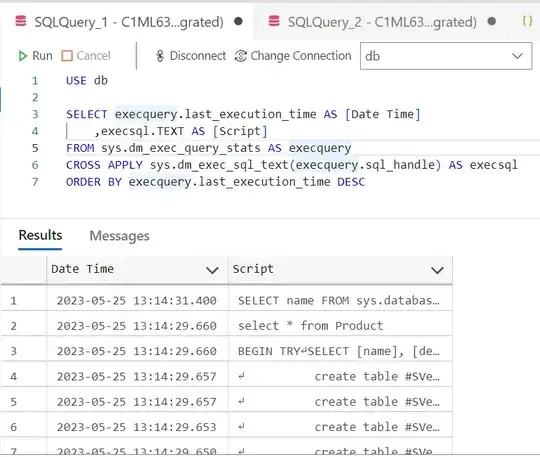Screen dimensions: 540x457
Task: Expand the Script column filter chevron
Action: pos(437,270)
